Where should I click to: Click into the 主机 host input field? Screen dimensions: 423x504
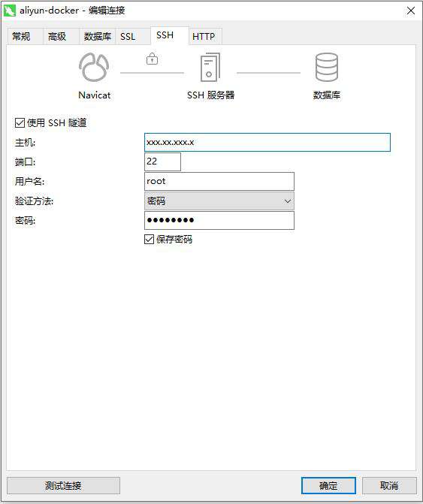coord(267,143)
